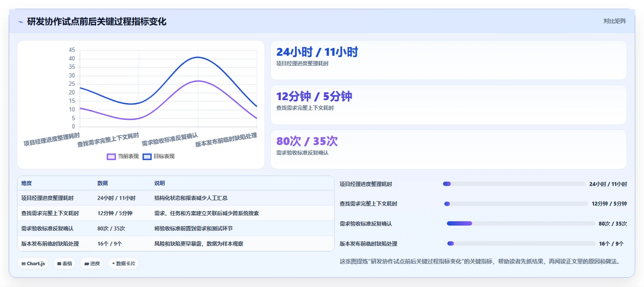
Task: Click progress value 80次 / 35次
Action: point(613,224)
